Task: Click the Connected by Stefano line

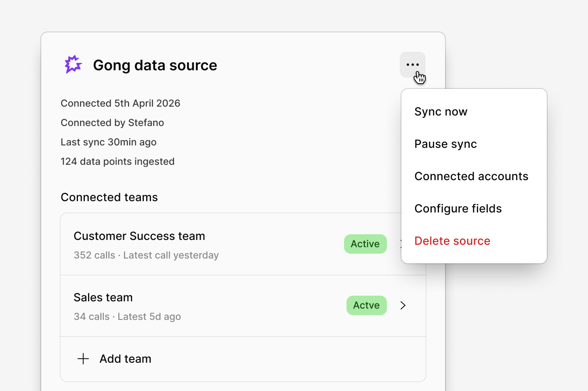Action: [x=112, y=123]
